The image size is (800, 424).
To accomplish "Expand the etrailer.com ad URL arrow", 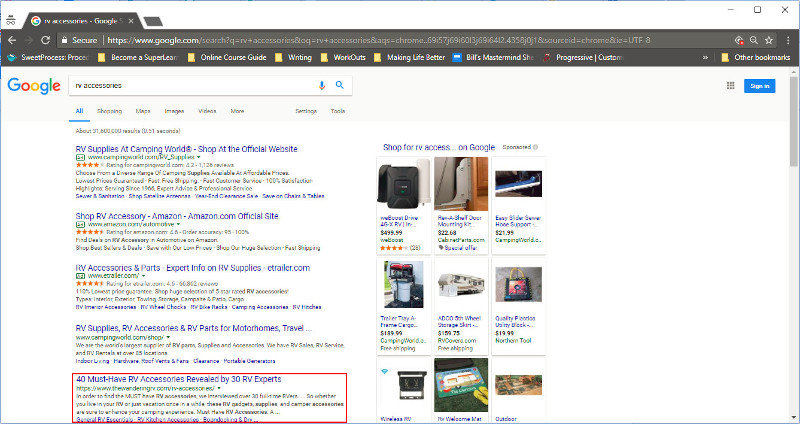I will [143, 276].
